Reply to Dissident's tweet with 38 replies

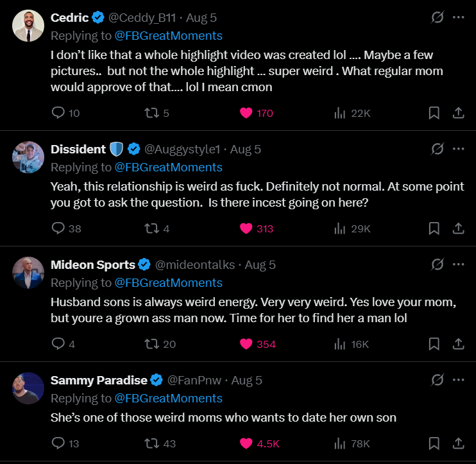[58, 228]
